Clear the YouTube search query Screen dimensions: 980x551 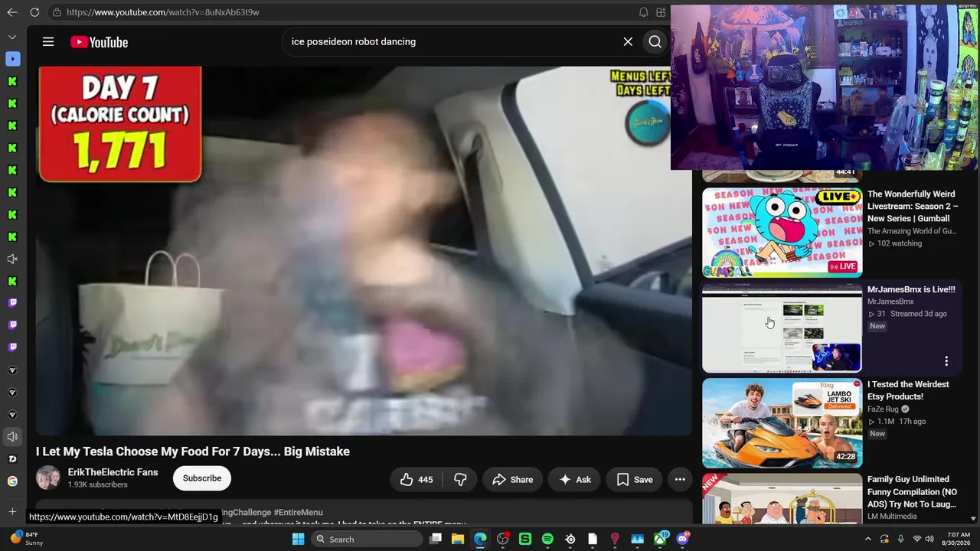click(x=628, y=42)
